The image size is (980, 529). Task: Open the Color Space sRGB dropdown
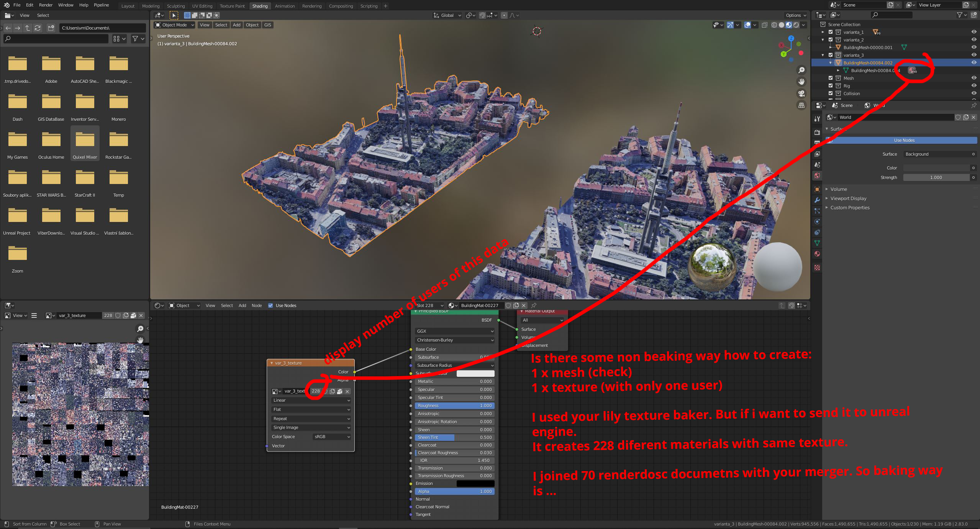point(332,437)
